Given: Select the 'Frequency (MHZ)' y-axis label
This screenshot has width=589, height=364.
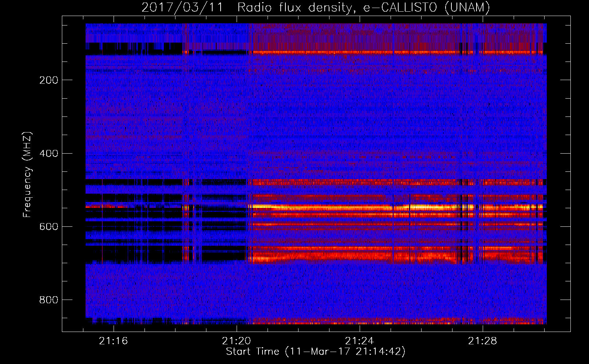Looking at the screenshot, I should pyautogui.click(x=27, y=174).
